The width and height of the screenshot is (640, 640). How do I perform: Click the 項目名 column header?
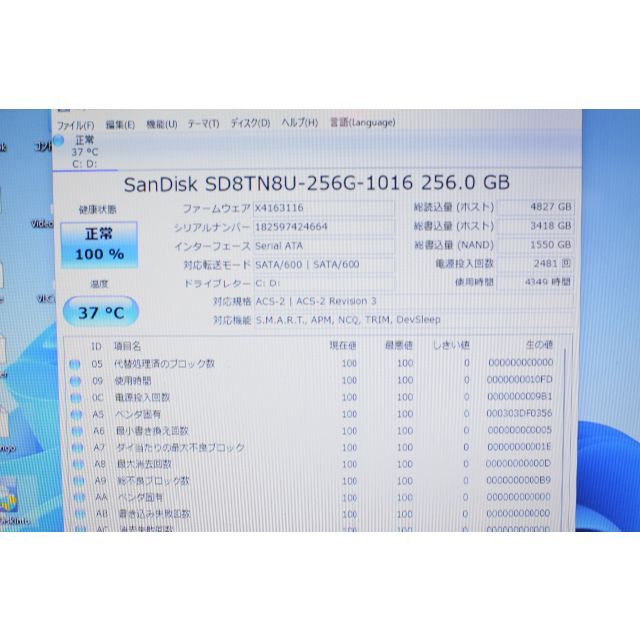(127, 347)
